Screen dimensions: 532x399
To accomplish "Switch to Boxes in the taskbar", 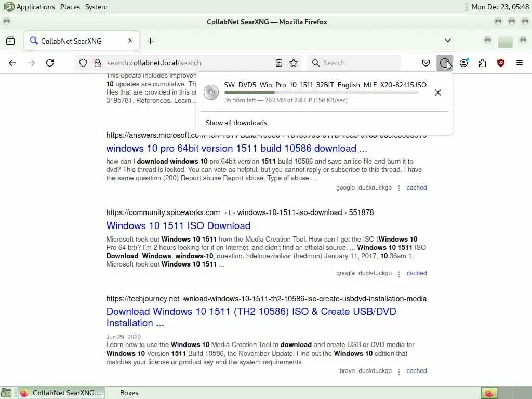I will tap(129, 393).
